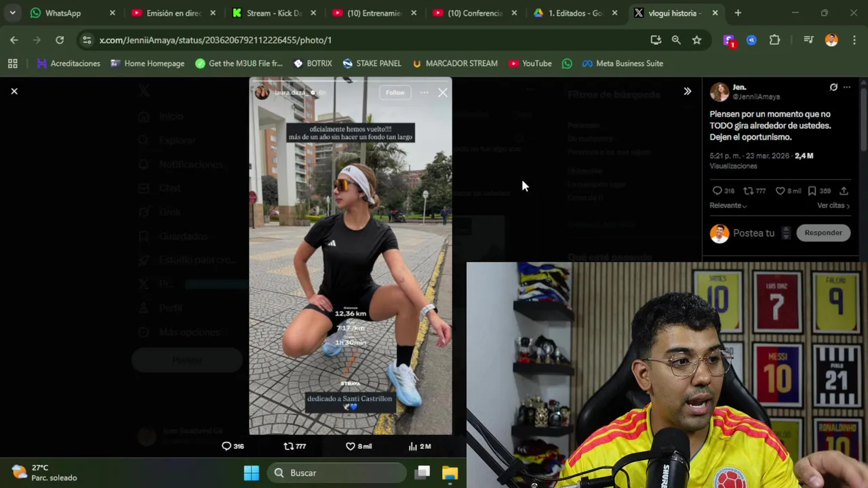Click the 777 repost icon below the photo
Viewport: 868px width, 488px height.
(294, 446)
